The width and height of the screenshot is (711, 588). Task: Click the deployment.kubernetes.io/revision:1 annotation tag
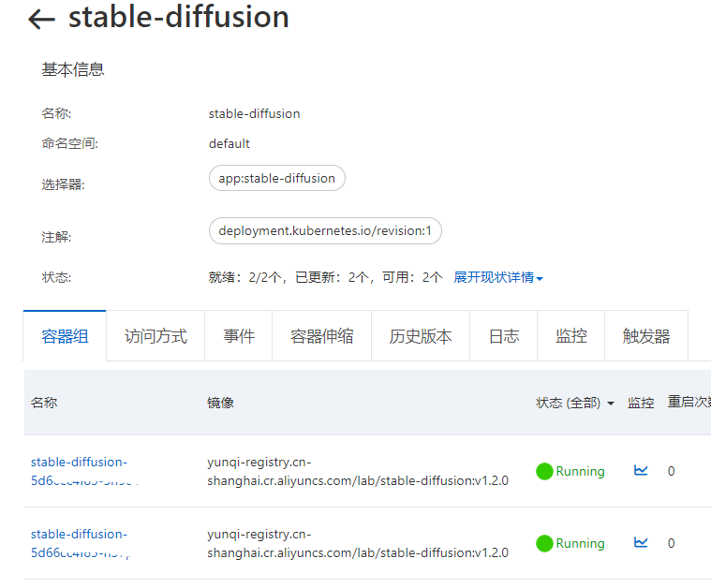point(325,230)
